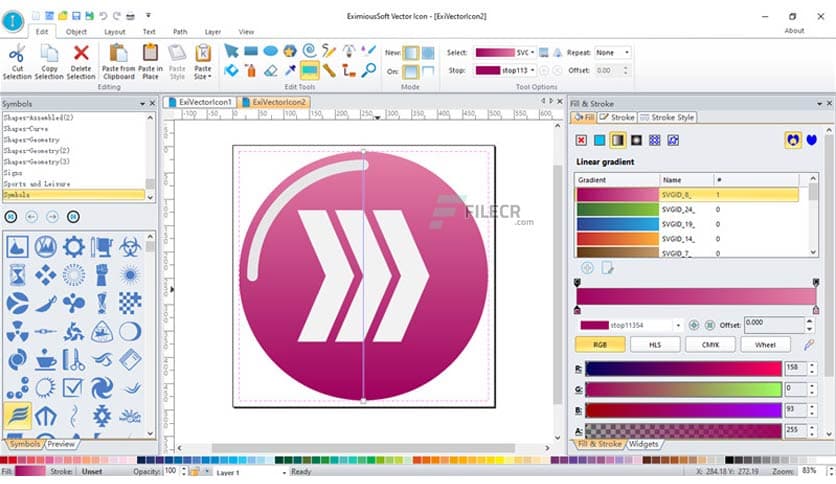Click the Copy Selection icon

coord(49,53)
